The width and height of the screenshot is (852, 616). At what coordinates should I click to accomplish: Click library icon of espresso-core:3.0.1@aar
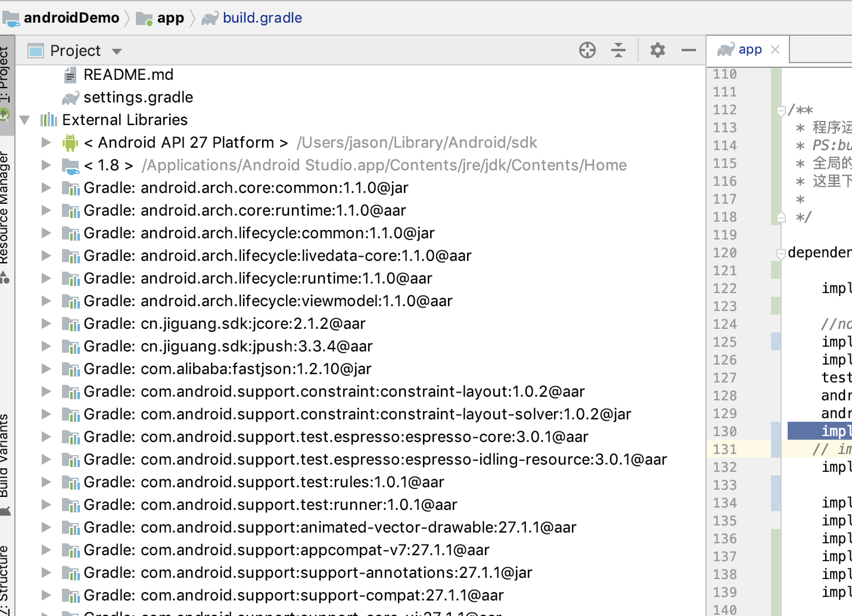[71, 437]
